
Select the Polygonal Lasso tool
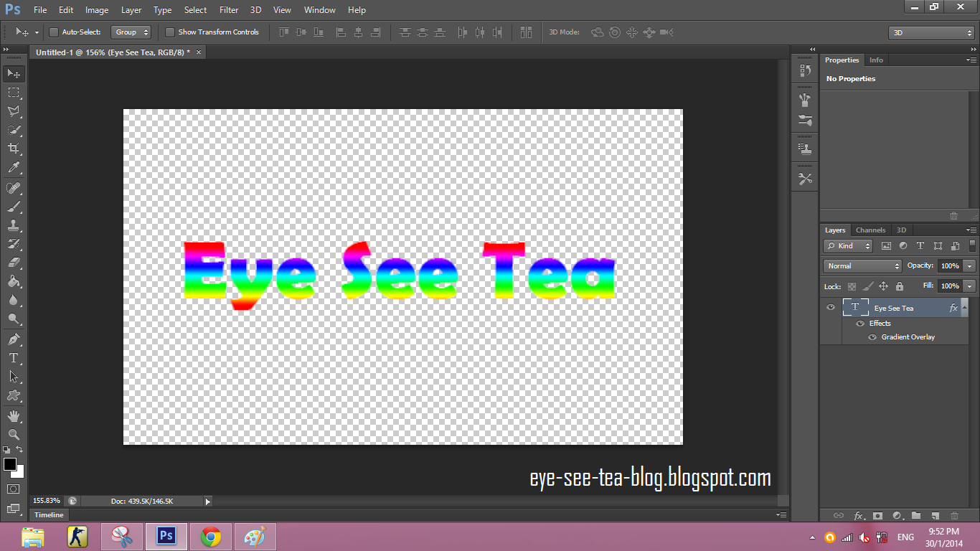pos(14,111)
